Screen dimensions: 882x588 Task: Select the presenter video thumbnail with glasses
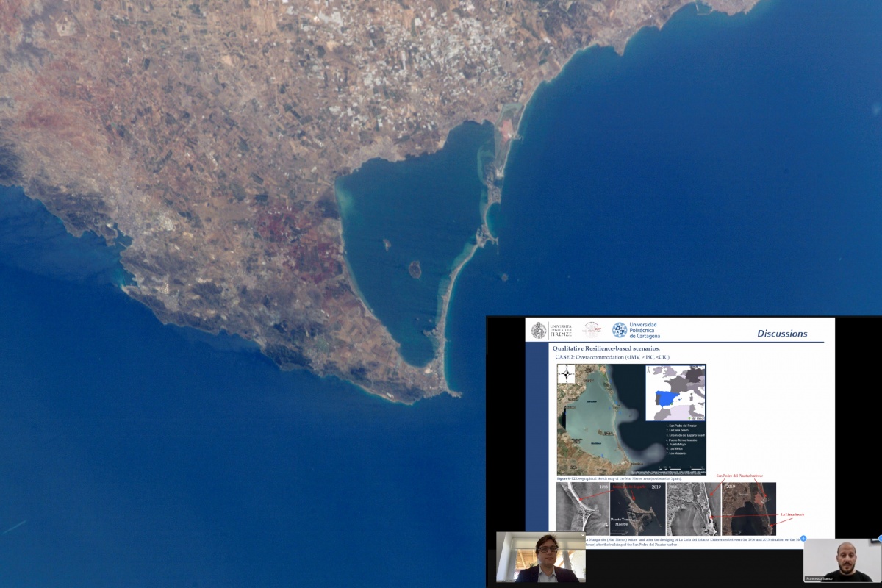(x=541, y=557)
